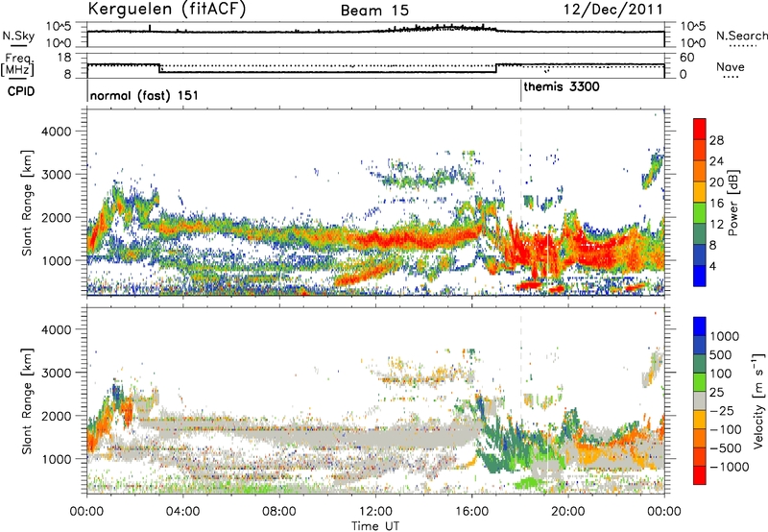Click the '4000' tick on power panel
Viewport: 768px width, 532px height.
pos(56,132)
